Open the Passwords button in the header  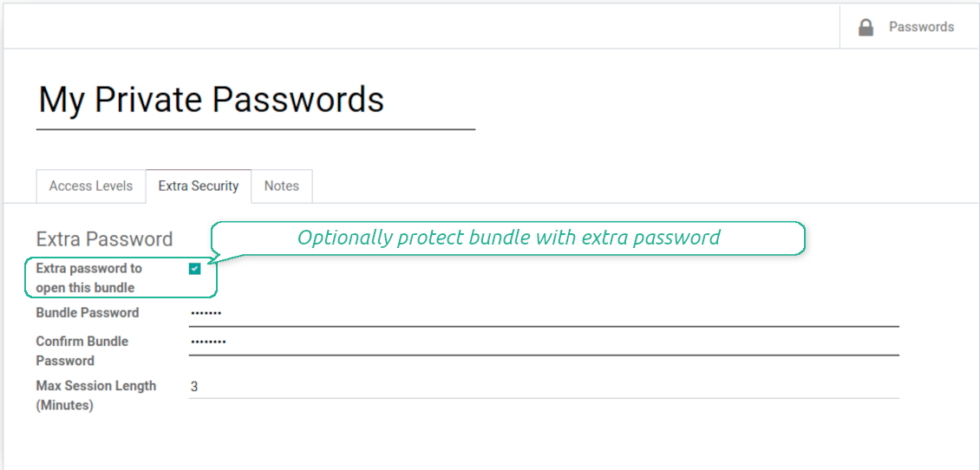pos(909,28)
